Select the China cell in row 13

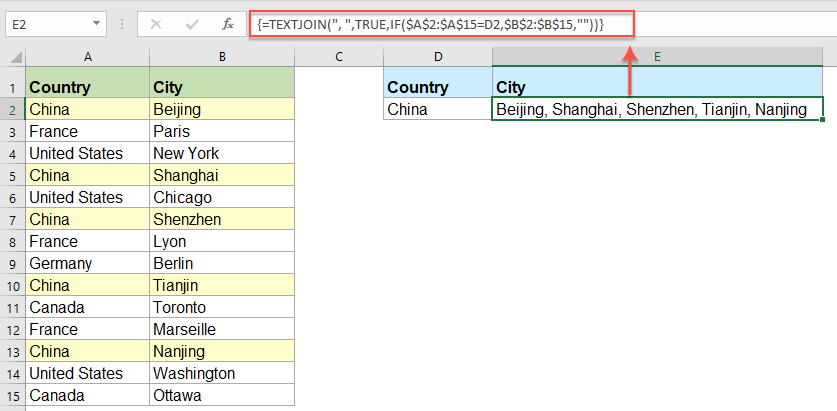[88, 351]
